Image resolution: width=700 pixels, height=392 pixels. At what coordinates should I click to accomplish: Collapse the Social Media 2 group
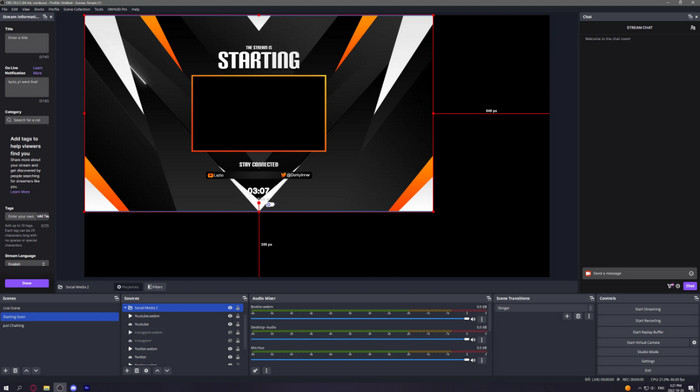click(x=125, y=308)
